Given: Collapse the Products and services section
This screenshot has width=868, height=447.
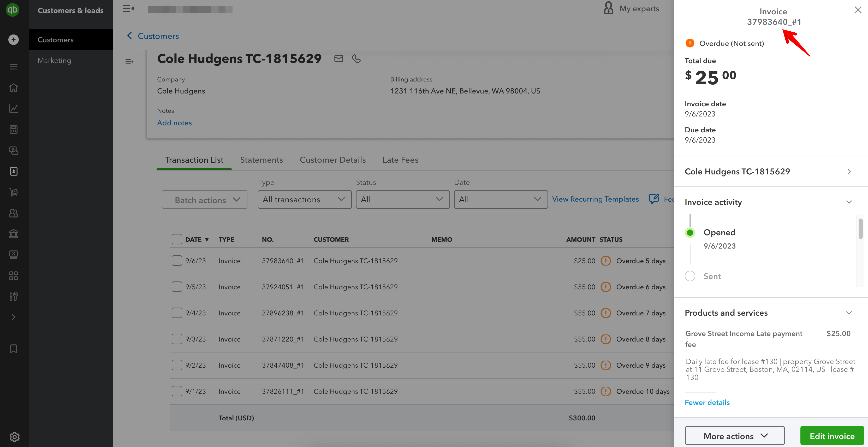Looking at the screenshot, I should [x=849, y=313].
